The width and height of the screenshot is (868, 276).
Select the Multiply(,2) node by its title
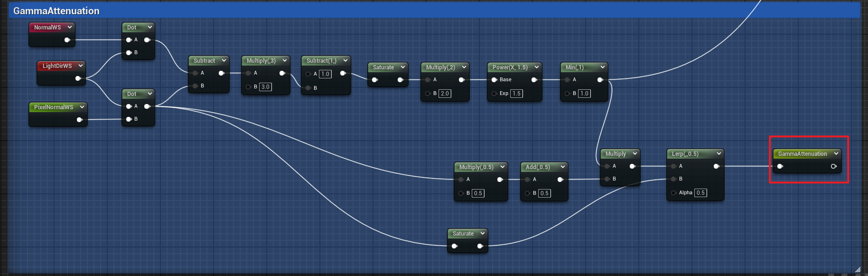point(440,67)
